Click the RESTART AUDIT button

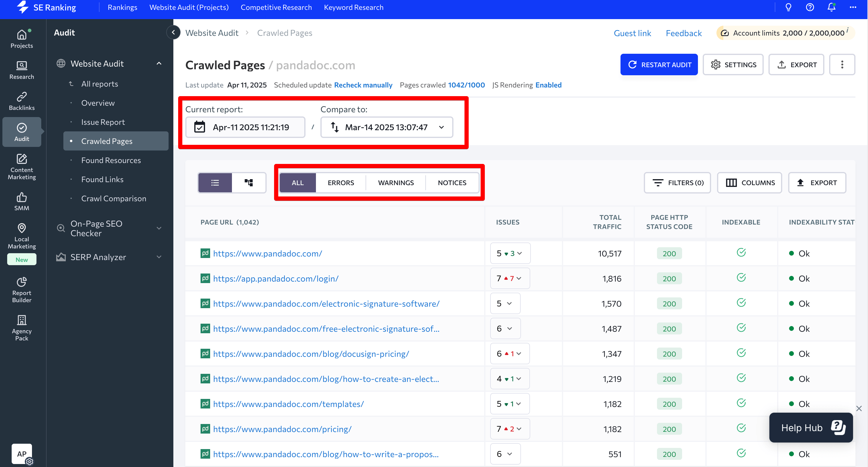pos(659,65)
